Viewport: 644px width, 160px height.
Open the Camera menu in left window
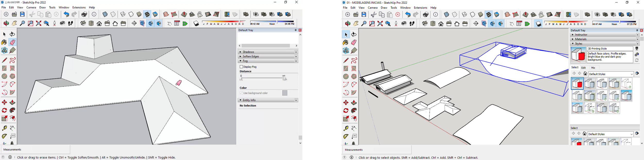coord(31,8)
